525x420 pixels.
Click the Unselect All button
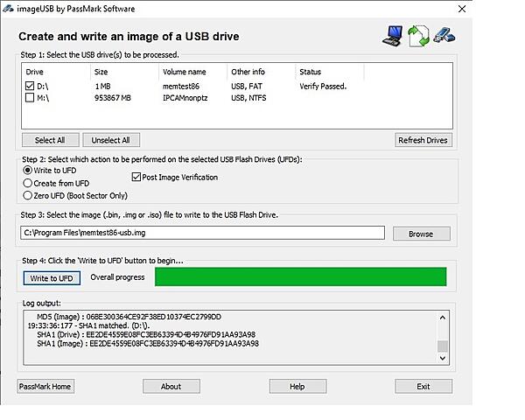[111, 140]
